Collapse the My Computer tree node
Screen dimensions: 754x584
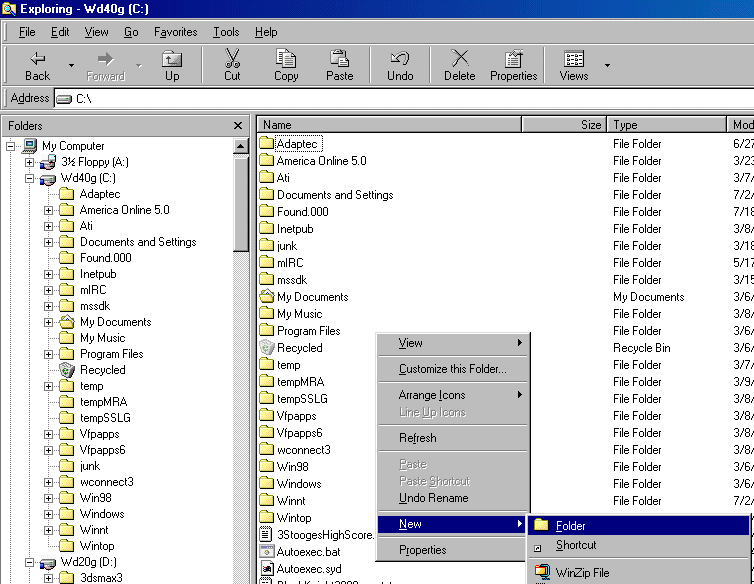tap(11, 146)
